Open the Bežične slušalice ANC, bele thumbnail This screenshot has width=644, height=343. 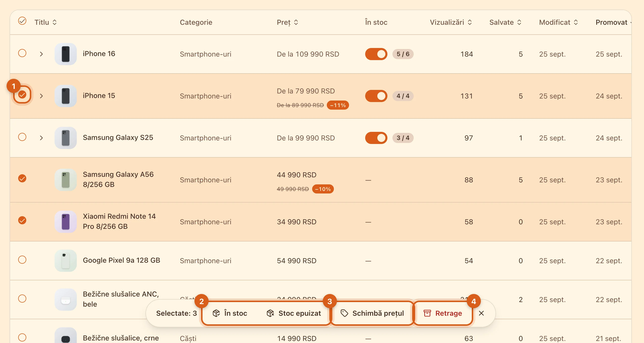coord(66,300)
